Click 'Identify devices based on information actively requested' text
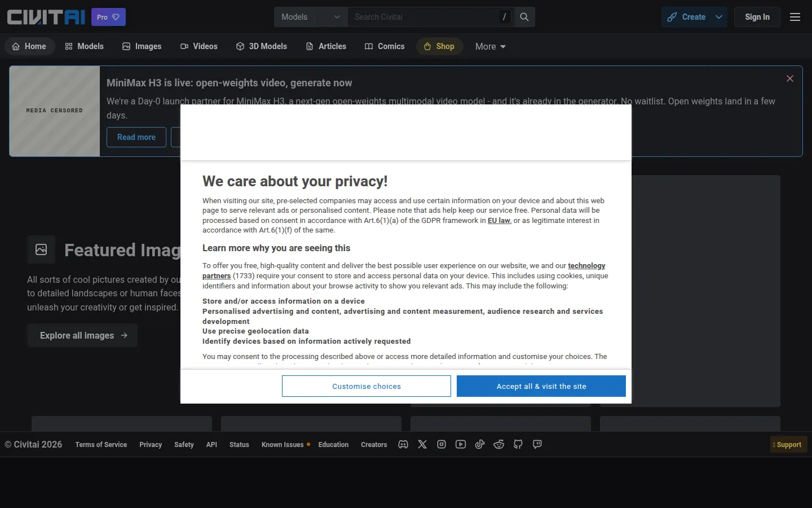The image size is (812, 508). (x=307, y=341)
